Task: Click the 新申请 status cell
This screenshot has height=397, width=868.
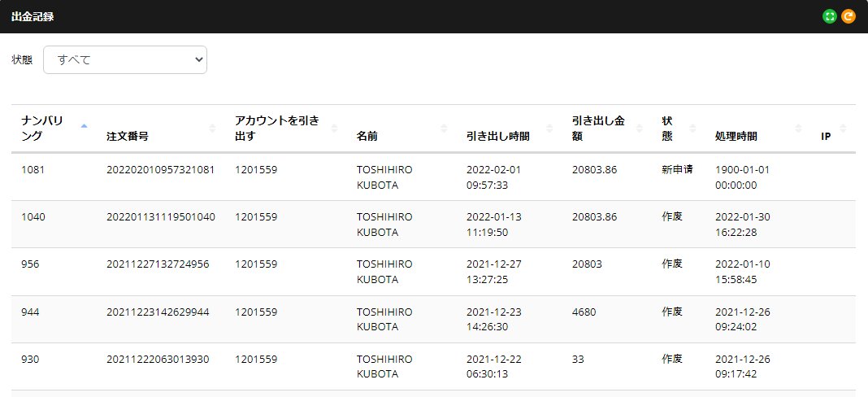Action: pos(677,169)
